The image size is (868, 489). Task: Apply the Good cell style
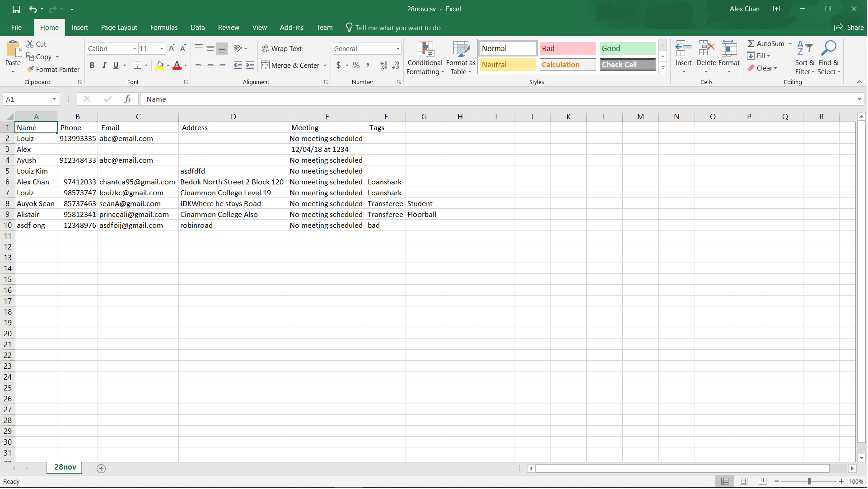[x=628, y=48]
